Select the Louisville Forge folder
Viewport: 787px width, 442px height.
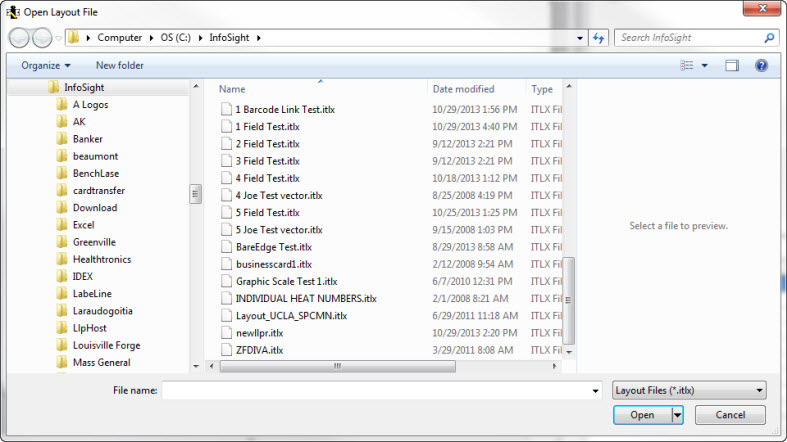click(106, 345)
